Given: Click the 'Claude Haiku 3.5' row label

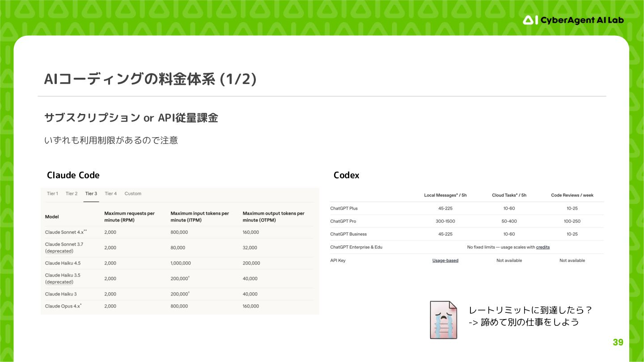Looking at the screenshot, I should point(63,275).
